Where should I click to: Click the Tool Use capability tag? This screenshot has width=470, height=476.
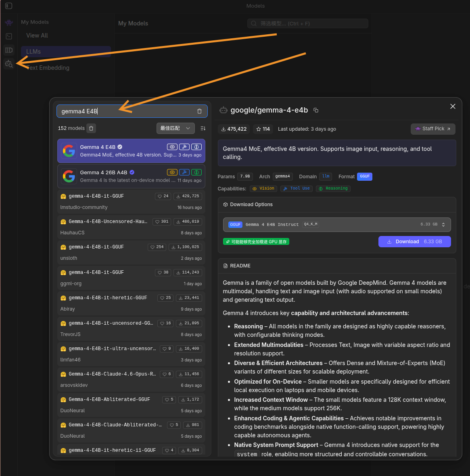pos(297,188)
